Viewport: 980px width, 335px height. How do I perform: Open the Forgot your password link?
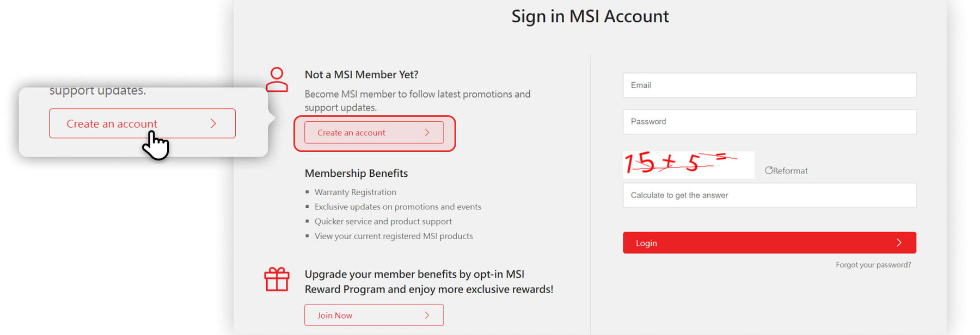(873, 265)
